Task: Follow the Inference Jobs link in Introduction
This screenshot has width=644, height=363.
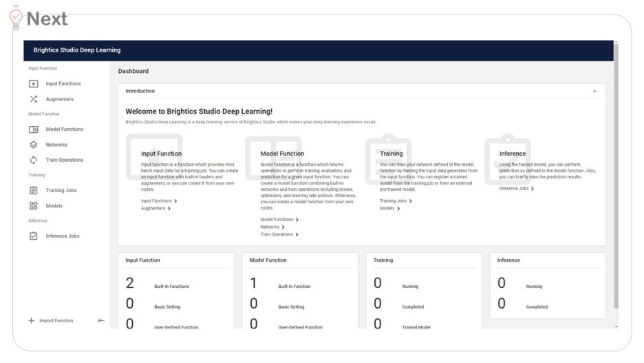Action: pos(514,189)
